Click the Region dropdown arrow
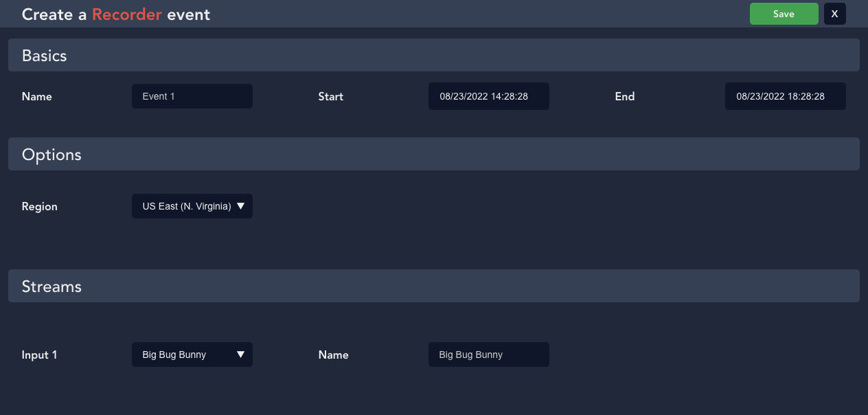868x415 pixels. point(241,205)
